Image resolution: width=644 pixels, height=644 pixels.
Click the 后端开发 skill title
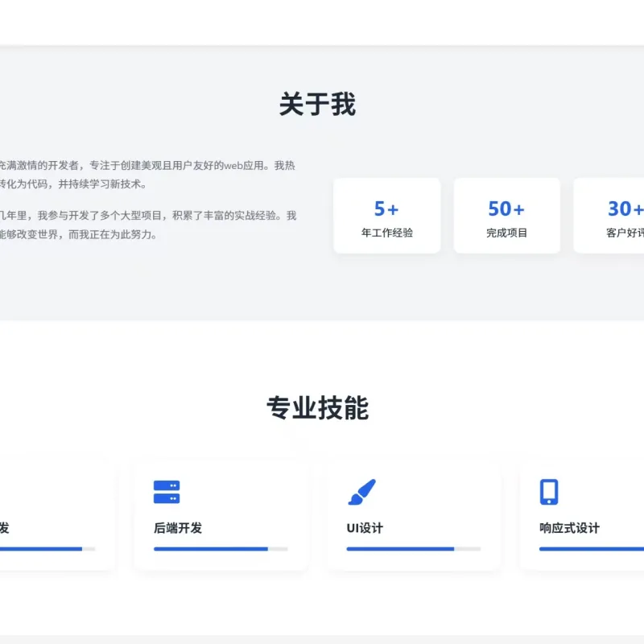pos(178,528)
